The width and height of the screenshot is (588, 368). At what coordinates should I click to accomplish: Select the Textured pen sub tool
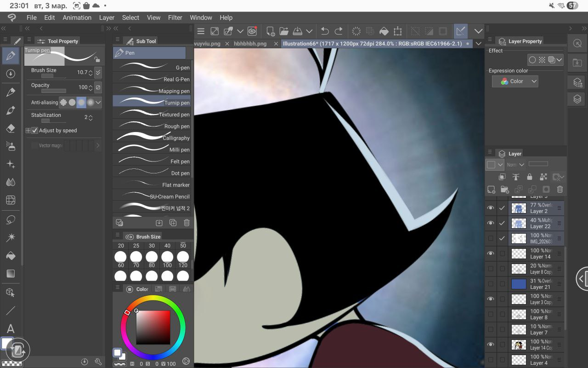point(152,114)
